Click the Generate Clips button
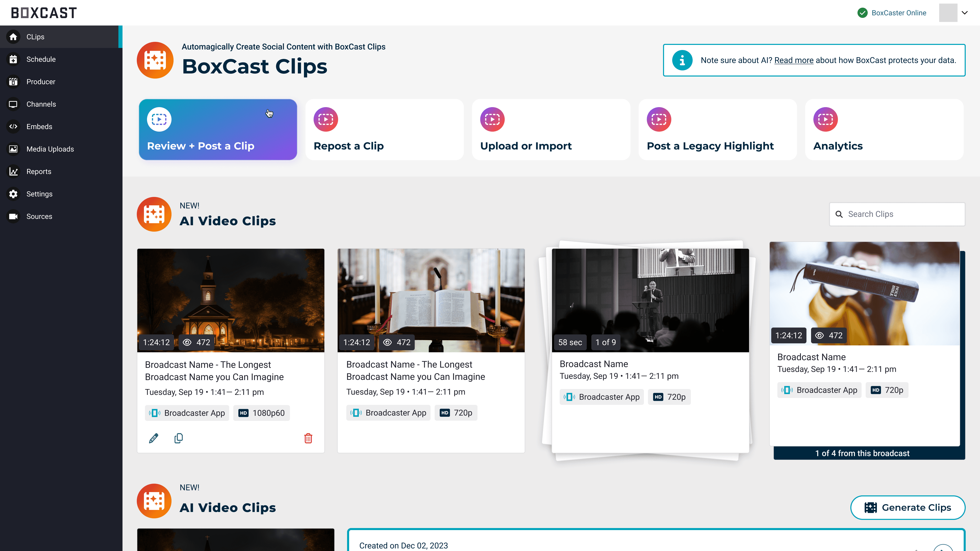Viewport: 980px width, 551px height. coord(908,507)
